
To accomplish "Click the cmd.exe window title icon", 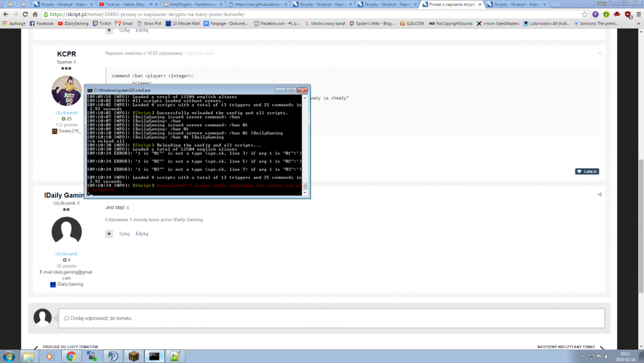I will [x=90, y=90].
